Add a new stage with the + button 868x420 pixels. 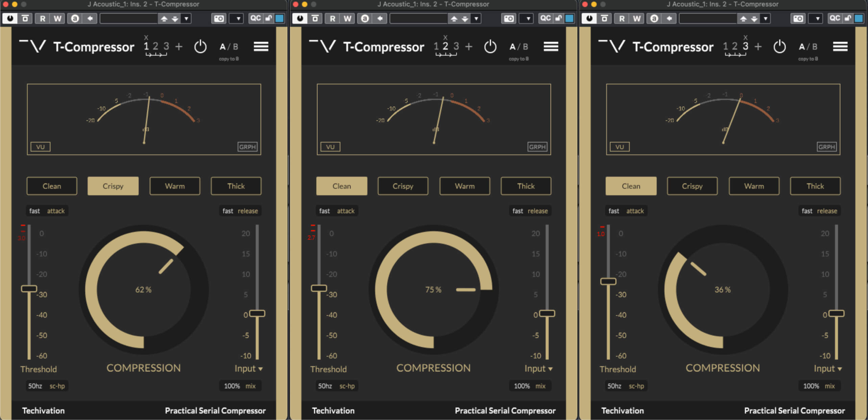coord(179,47)
